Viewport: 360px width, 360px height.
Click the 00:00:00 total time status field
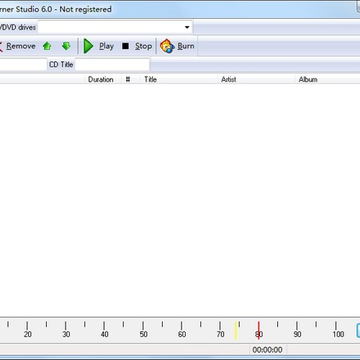[268, 350]
